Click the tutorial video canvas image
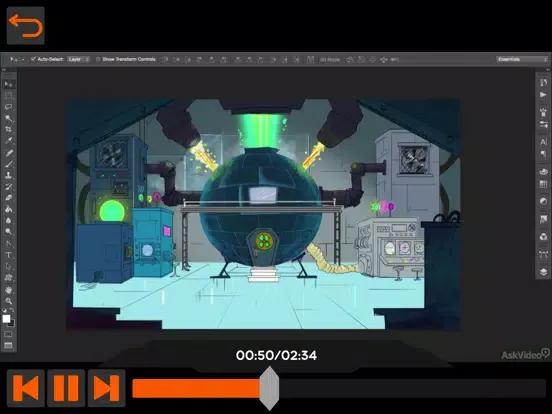 click(263, 215)
